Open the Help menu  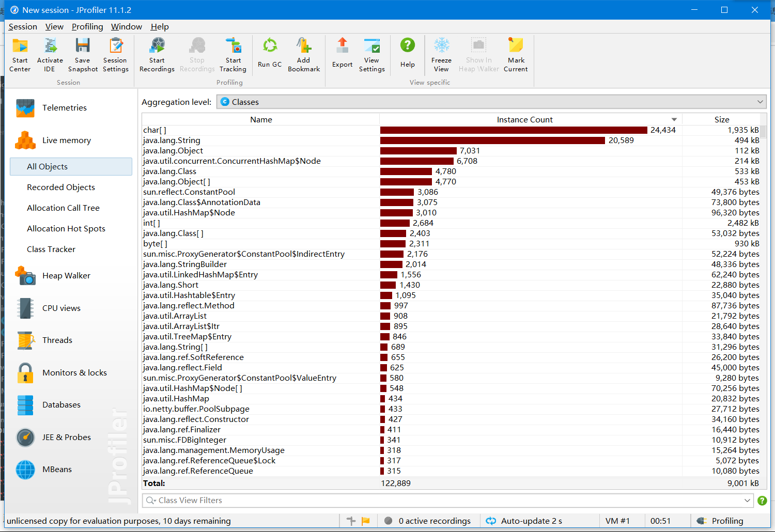160,27
